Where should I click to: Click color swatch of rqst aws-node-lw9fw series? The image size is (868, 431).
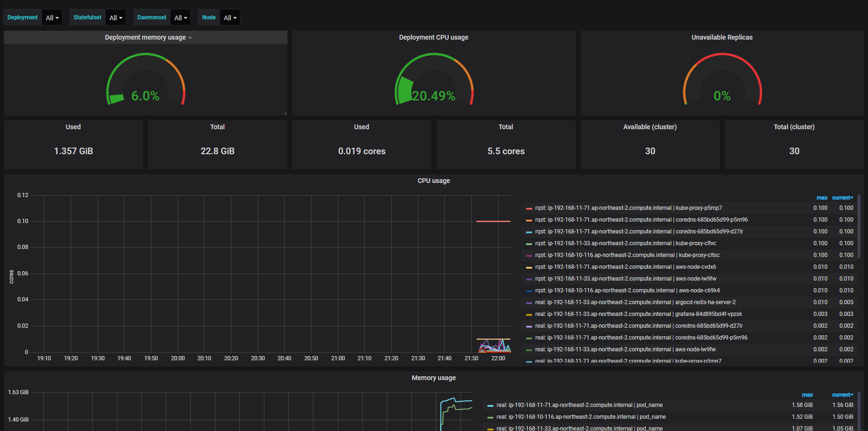pos(529,279)
